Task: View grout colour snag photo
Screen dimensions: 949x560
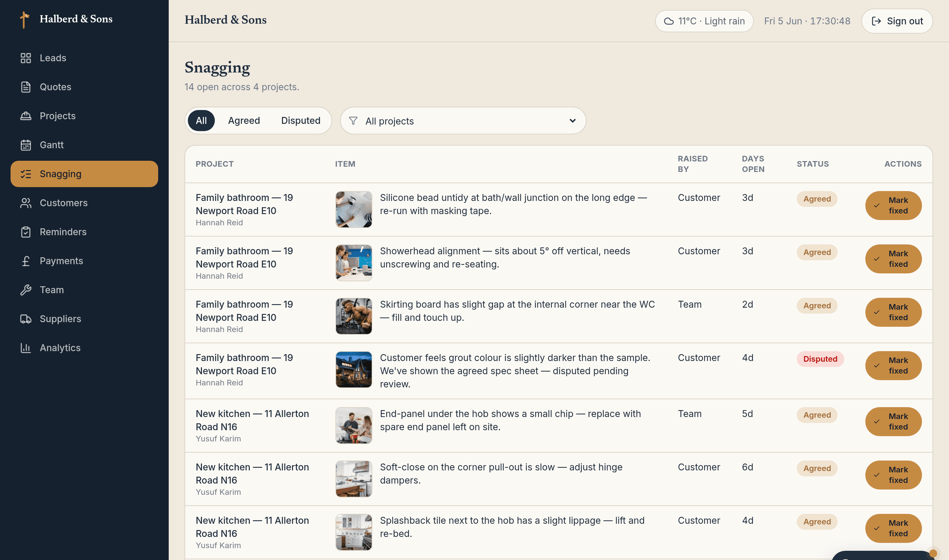Action: (354, 369)
